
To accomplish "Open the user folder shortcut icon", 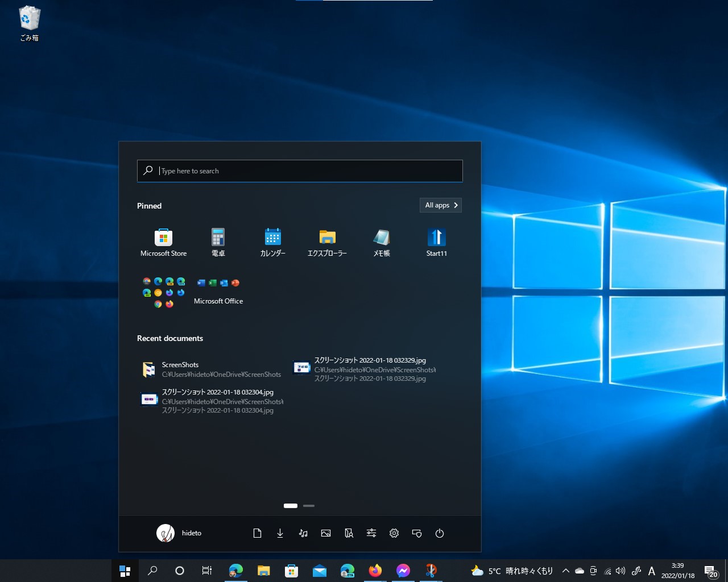I will pos(349,533).
